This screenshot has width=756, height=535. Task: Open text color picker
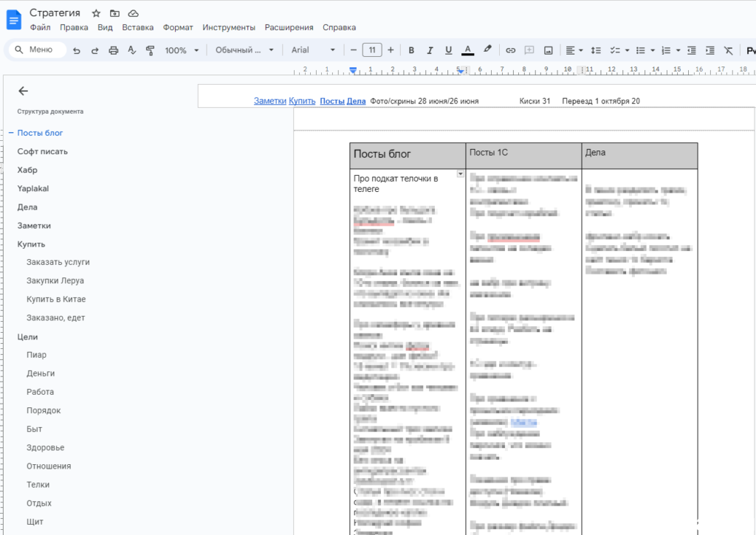point(467,50)
